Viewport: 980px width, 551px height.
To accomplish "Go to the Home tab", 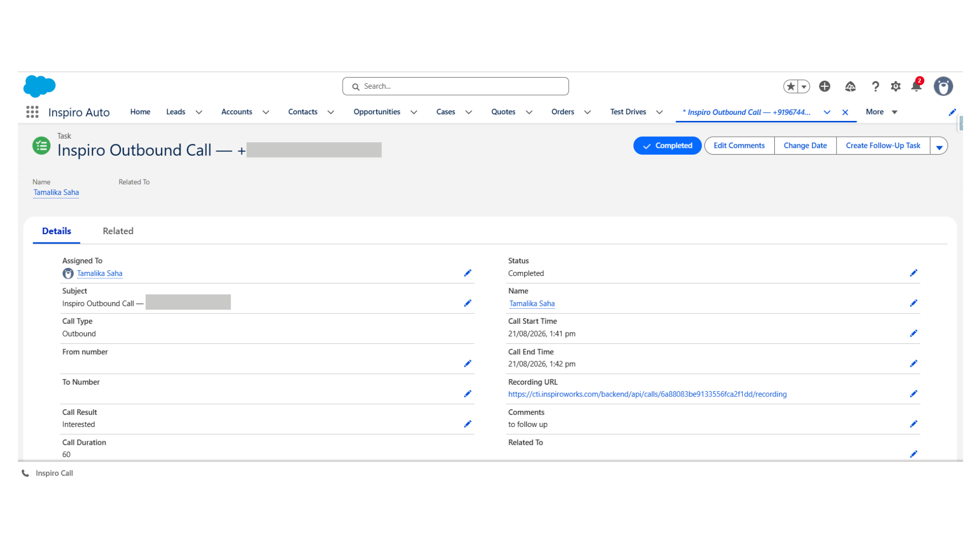I will pos(140,112).
